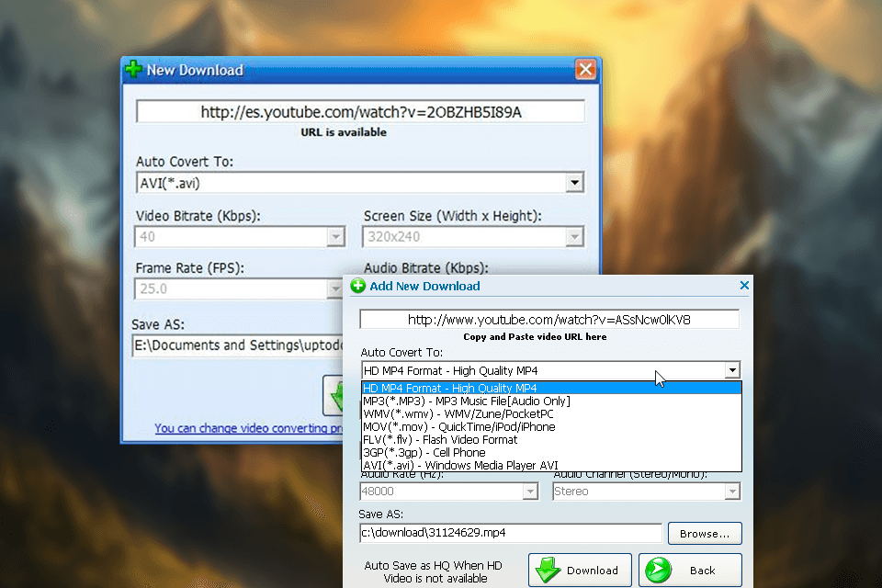882x588 pixels.
Task: Open the Audio Channel Stereo dropdown
Action: pos(732,492)
